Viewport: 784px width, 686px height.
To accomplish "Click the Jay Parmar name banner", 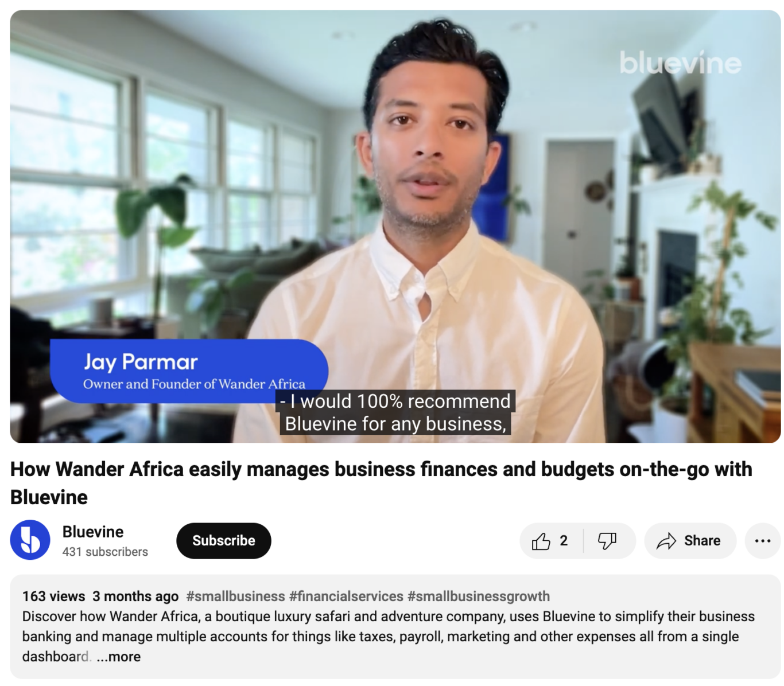I will click(189, 371).
